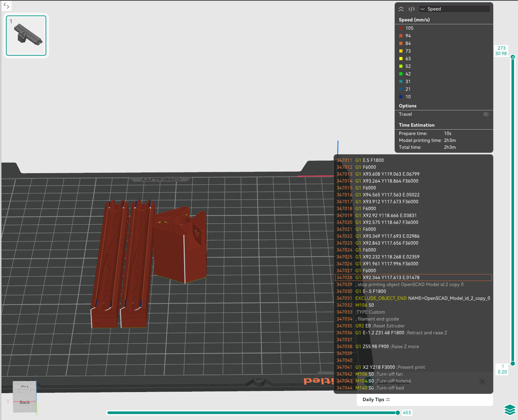
Task: Click the bottom handle of layer slider
Action: (x=513, y=363)
